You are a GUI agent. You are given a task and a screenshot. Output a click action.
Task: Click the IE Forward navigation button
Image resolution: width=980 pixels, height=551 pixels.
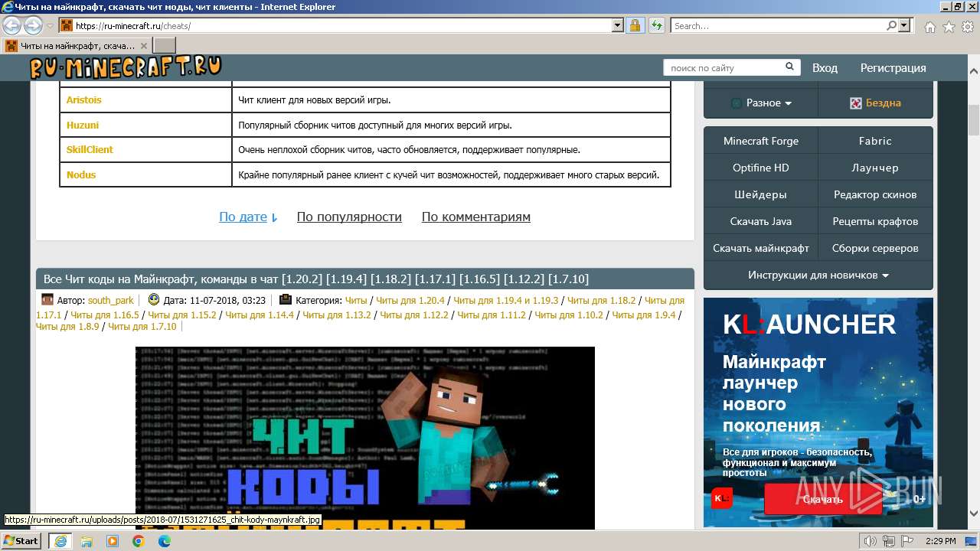point(33,25)
